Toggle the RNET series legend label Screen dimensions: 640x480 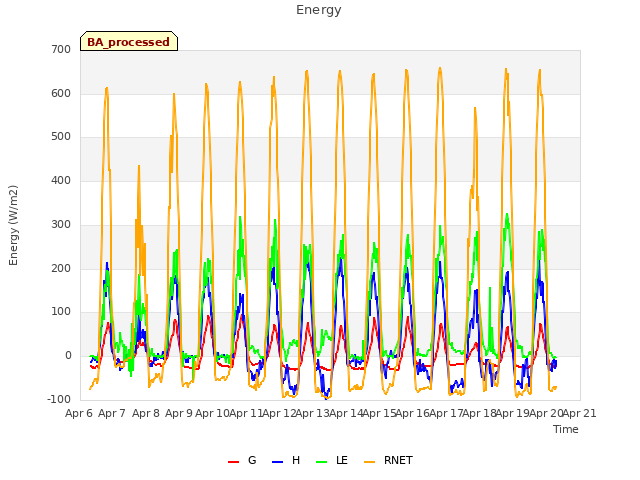398,460
